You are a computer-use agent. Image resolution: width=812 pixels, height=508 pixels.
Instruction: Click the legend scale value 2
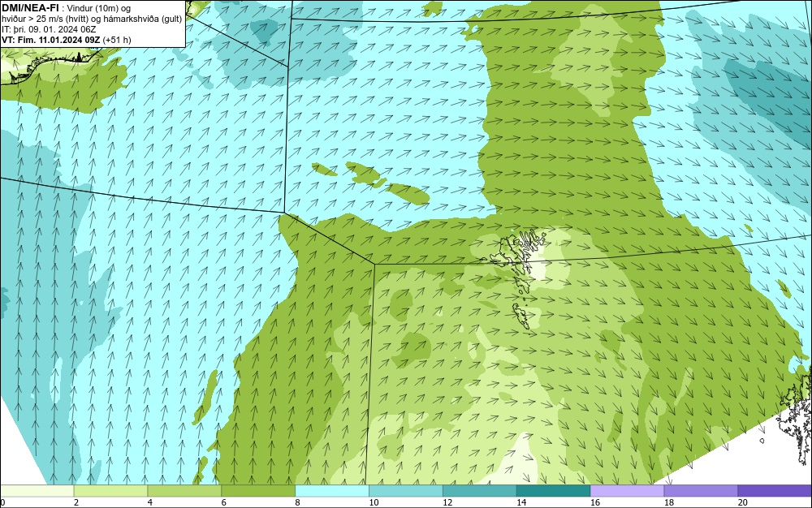point(76,502)
